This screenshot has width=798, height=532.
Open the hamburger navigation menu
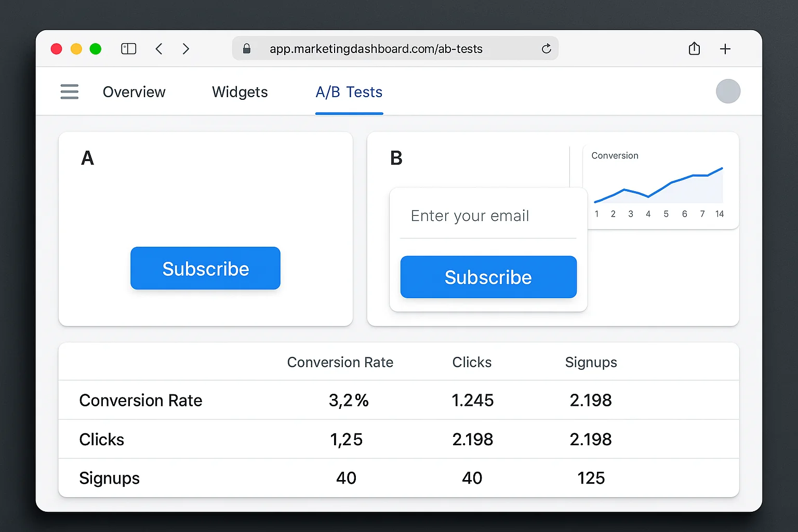coord(69,91)
